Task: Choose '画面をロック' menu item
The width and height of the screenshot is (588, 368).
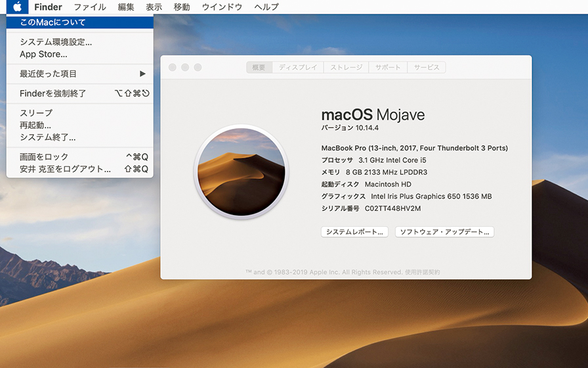Action: (44, 157)
